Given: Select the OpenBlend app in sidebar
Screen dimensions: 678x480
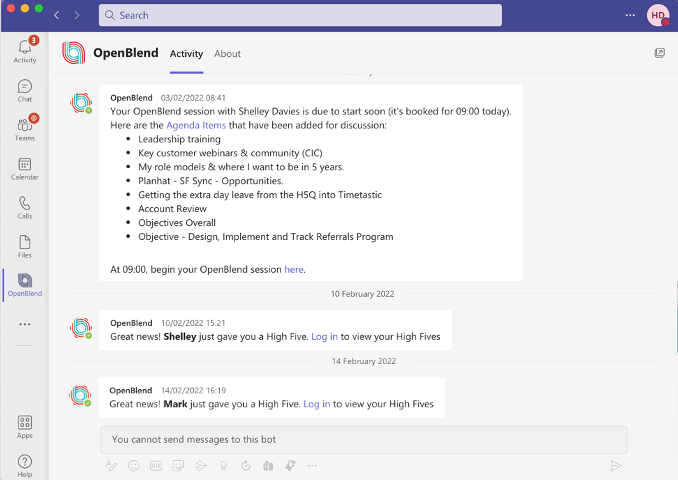Looking at the screenshot, I should [x=25, y=285].
